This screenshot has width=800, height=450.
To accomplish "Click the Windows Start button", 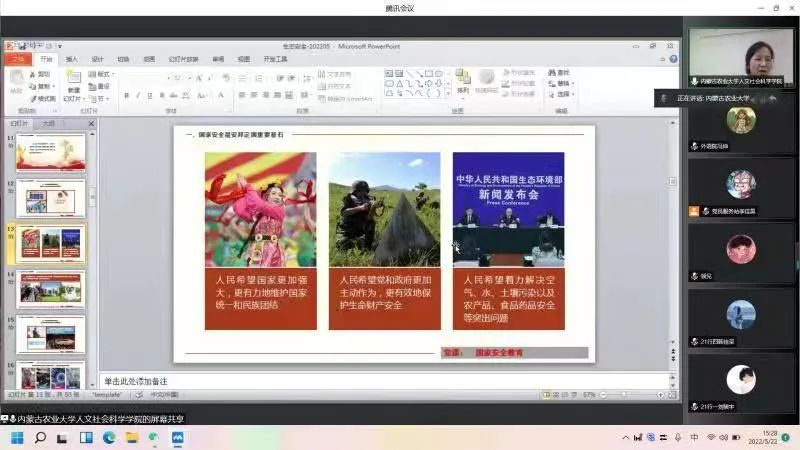I will pos(17,438).
